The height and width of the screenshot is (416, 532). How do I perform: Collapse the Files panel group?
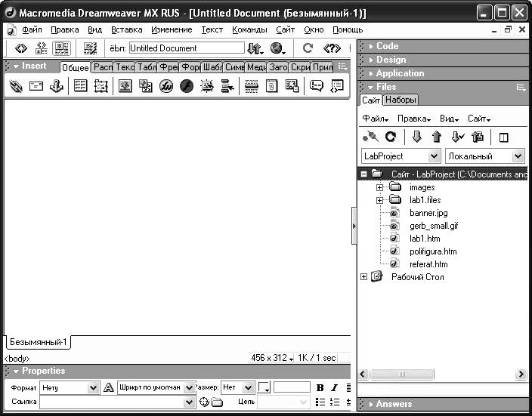point(371,87)
